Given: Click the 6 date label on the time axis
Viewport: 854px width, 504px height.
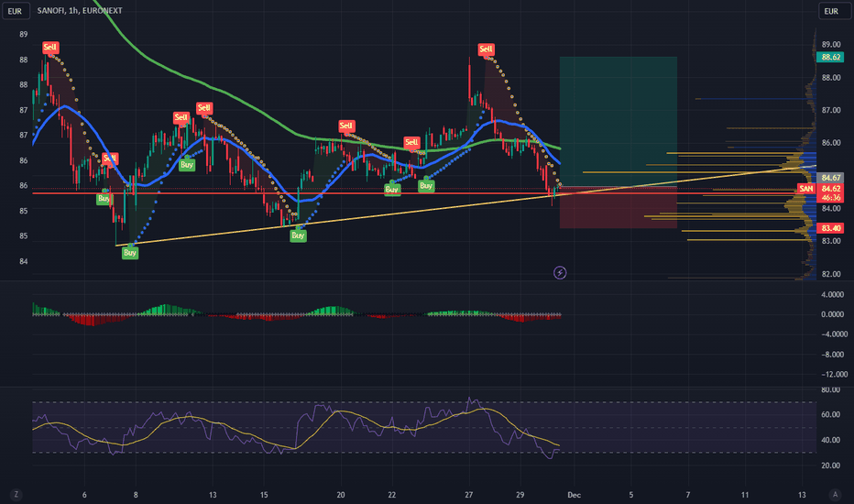Looking at the screenshot, I should (x=84, y=495).
